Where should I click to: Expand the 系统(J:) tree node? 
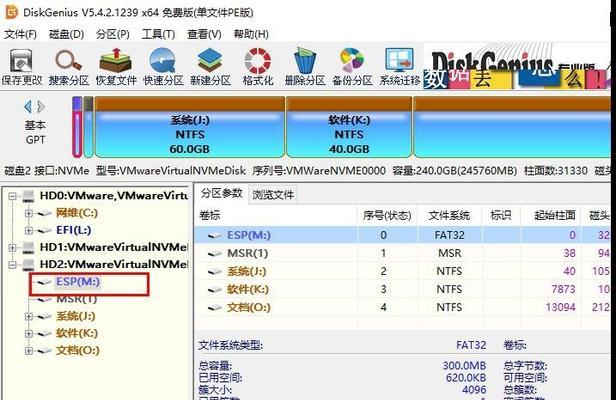[x=29, y=316]
